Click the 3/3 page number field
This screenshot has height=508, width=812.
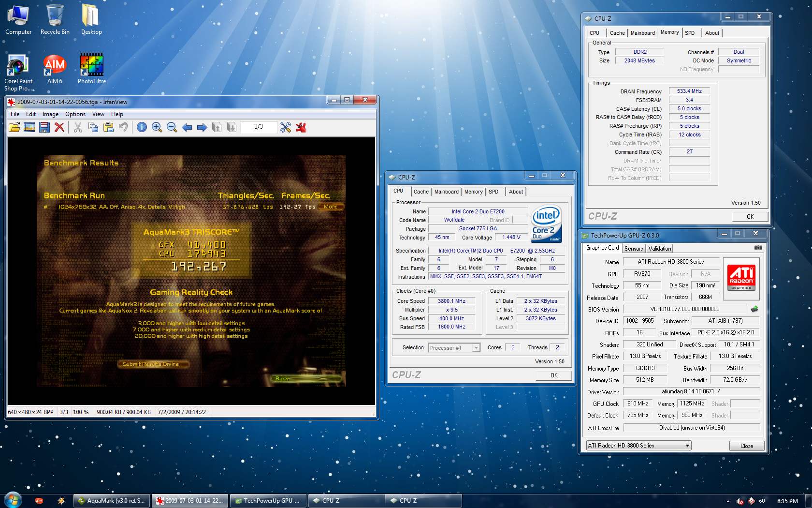pyautogui.click(x=259, y=127)
